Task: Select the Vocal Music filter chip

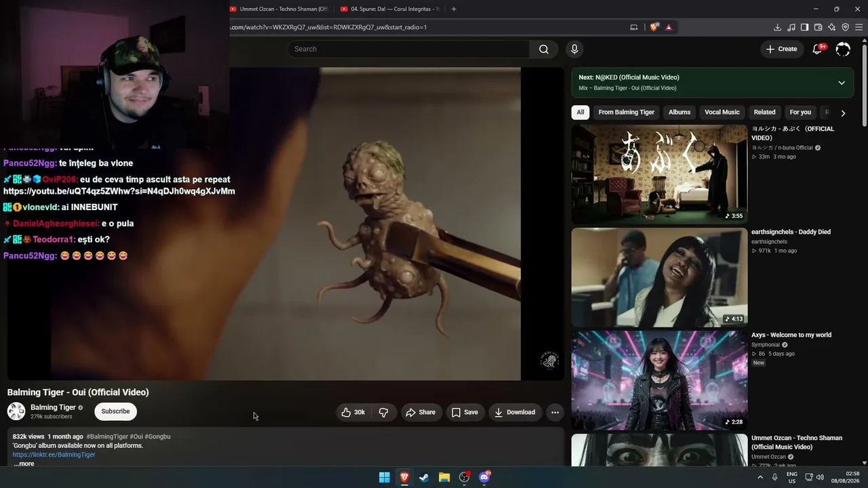Action: pyautogui.click(x=722, y=113)
